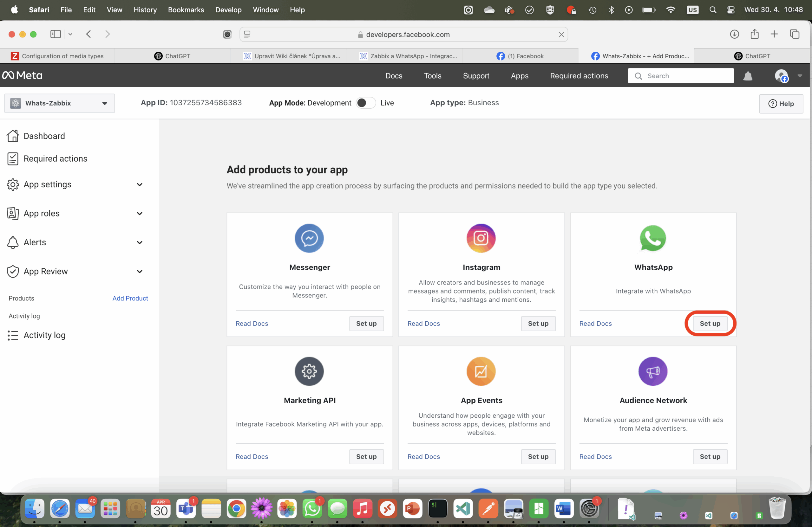Expand the App roles section

[139, 213]
